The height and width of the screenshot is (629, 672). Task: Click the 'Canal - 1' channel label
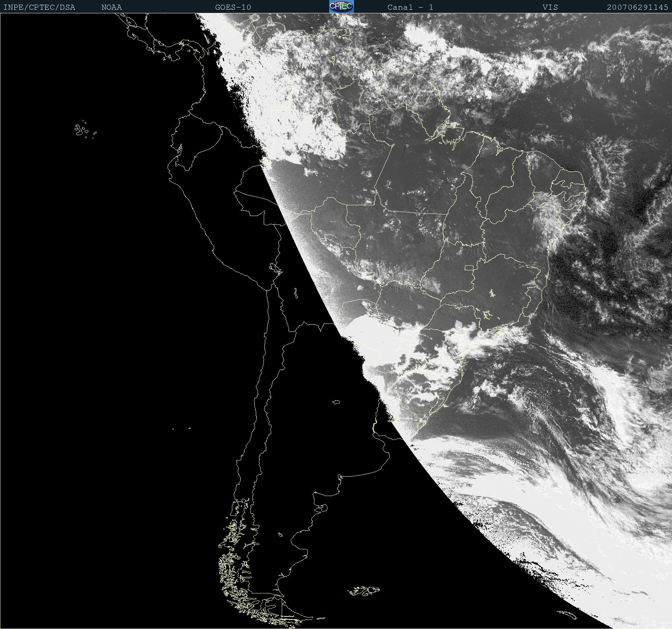tap(410, 7)
